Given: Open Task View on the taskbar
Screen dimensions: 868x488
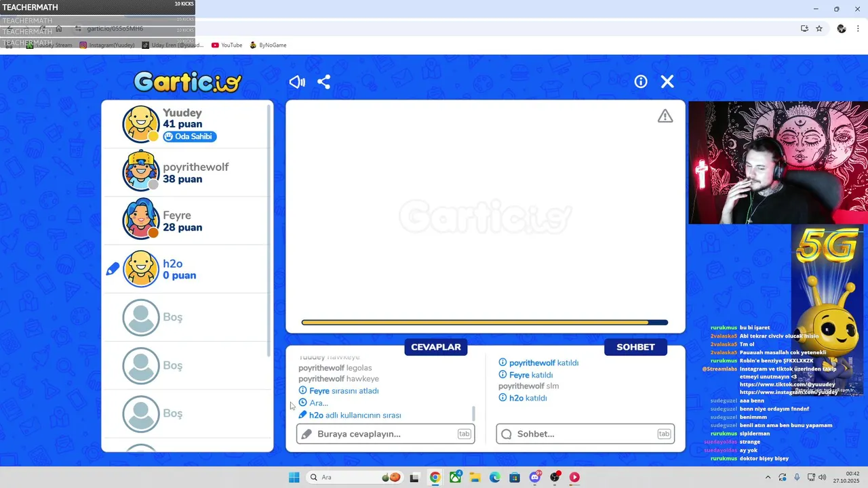Looking at the screenshot, I should point(414,477).
